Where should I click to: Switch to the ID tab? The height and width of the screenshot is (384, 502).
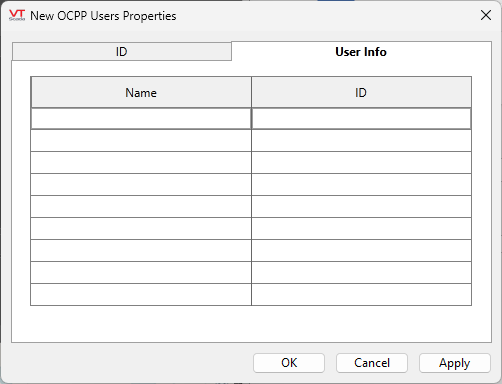point(122,52)
